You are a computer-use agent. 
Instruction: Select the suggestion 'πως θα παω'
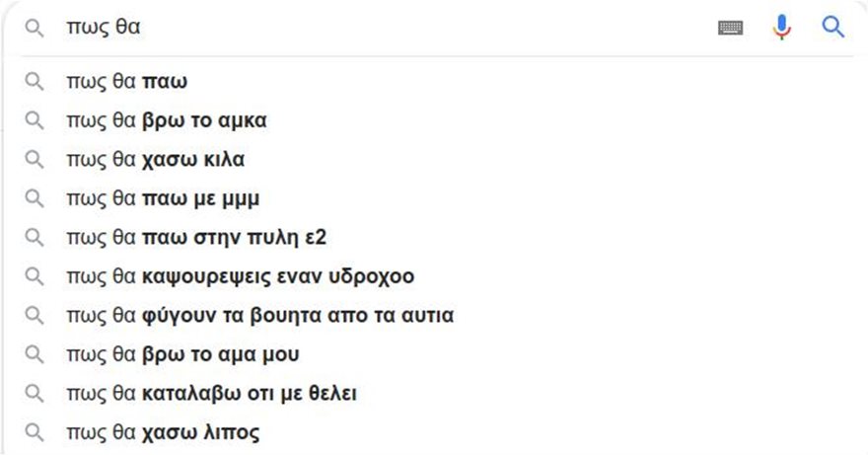(126, 82)
